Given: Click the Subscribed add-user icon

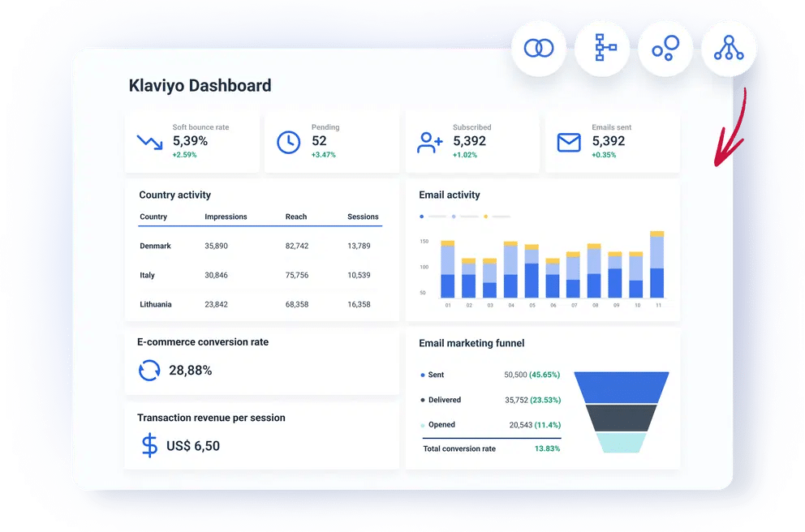Looking at the screenshot, I should [429, 142].
